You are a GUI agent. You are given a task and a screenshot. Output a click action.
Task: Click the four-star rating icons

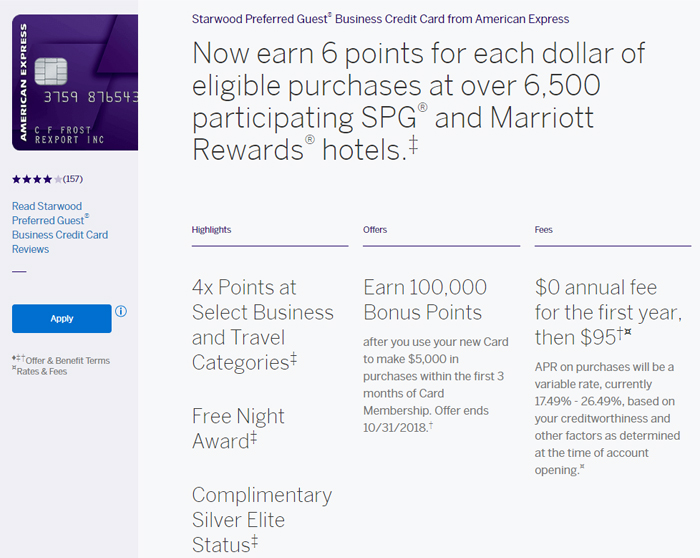tap(37, 179)
